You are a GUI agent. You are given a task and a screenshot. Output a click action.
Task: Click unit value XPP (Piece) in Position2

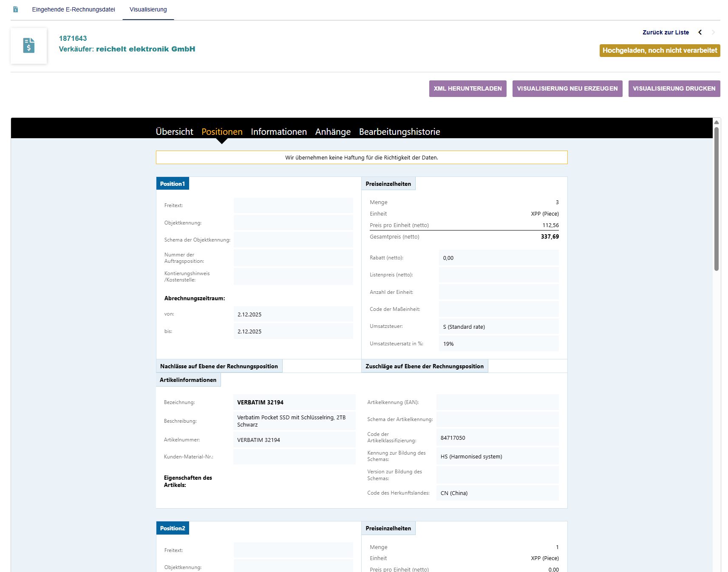click(545, 558)
